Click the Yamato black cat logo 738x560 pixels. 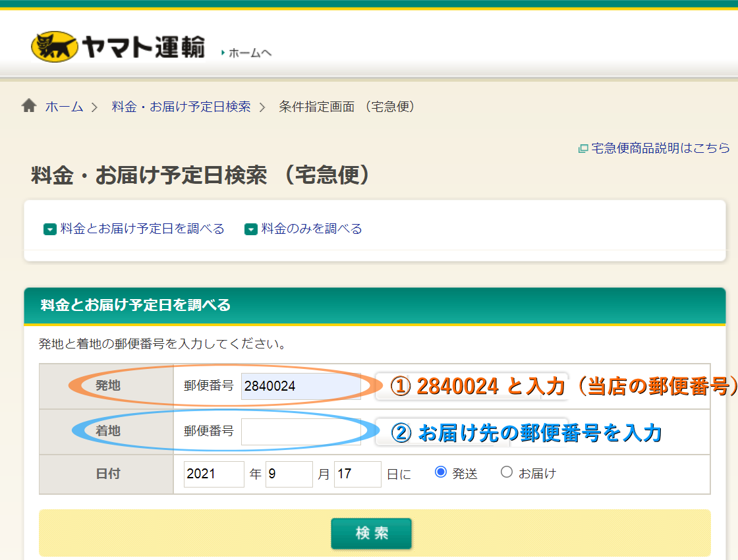[54, 47]
